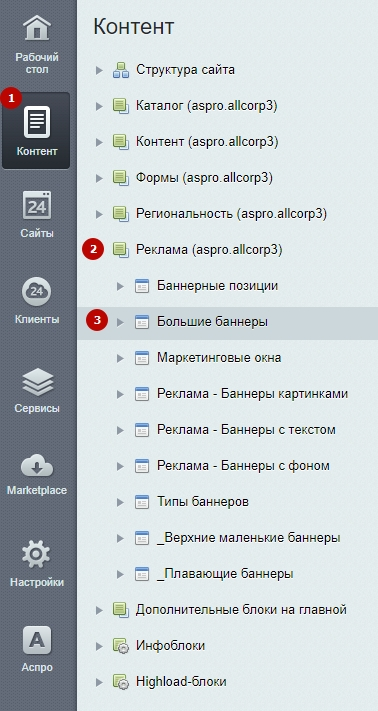The image size is (378, 711).
Task: Open Структура сайта tree item label
Action: 185,70
